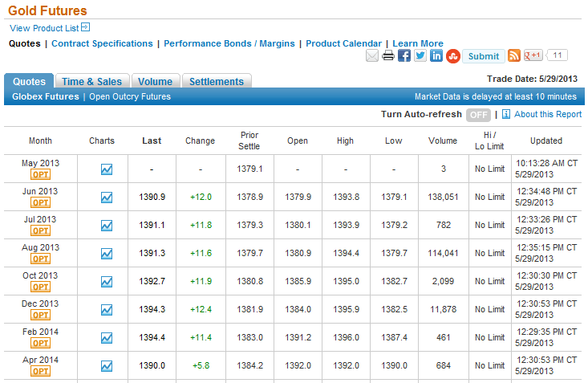Share page via Facebook icon
This screenshot has height=383, width=588.
[403, 56]
